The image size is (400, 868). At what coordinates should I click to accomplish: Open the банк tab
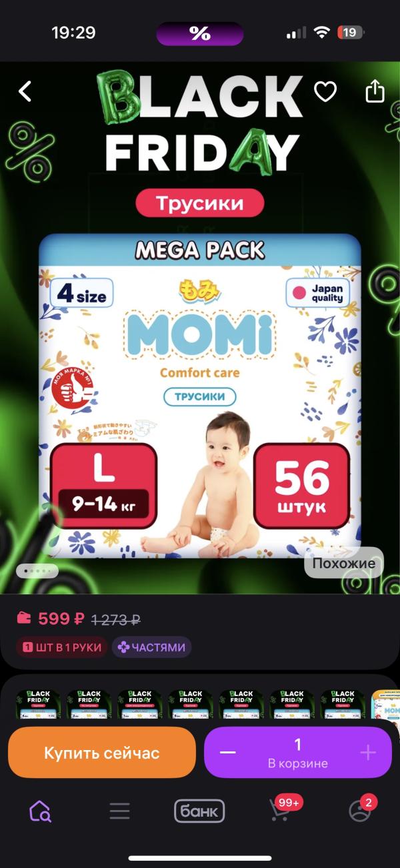(x=199, y=811)
